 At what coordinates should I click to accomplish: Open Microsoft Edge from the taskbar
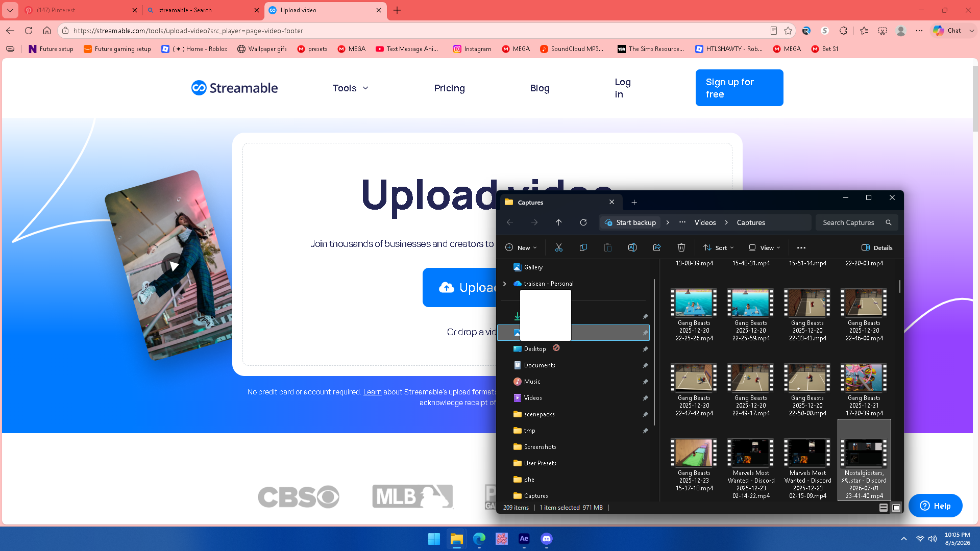pyautogui.click(x=479, y=539)
